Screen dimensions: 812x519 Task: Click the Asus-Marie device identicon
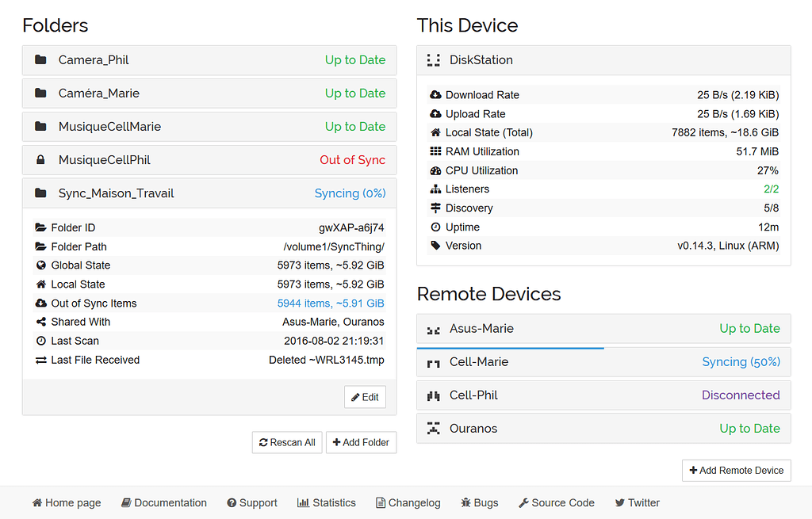pyautogui.click(x=433, y=329)
